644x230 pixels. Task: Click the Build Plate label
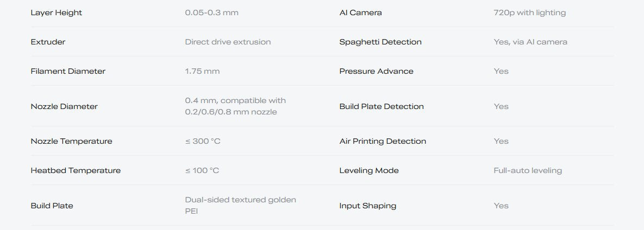coord(52,206)
